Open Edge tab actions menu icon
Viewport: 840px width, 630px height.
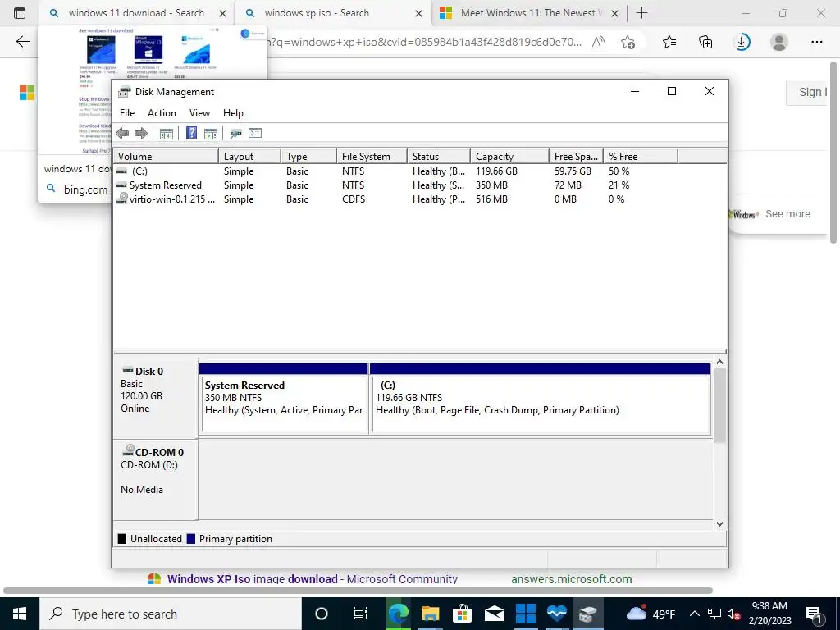tap(20, 13)
